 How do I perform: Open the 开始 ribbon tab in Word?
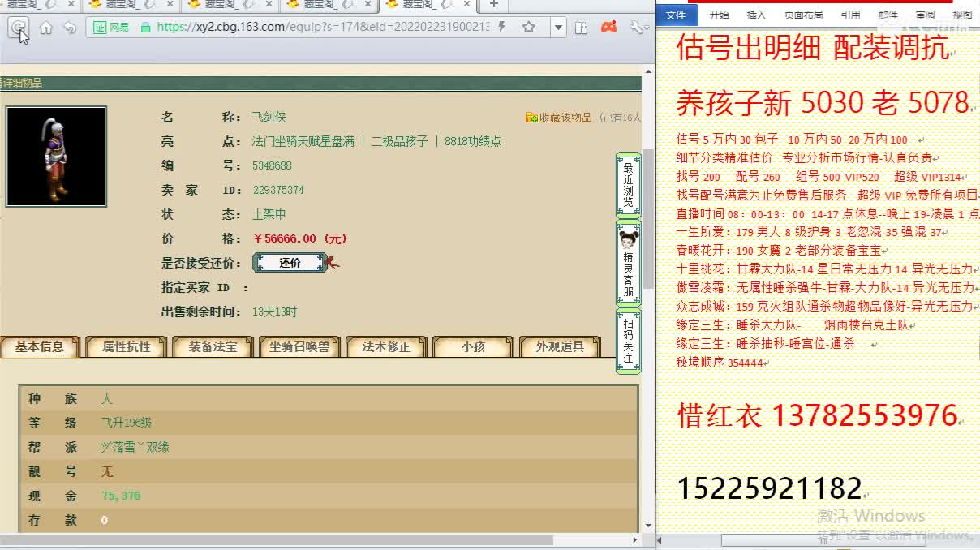pos(719,15)
